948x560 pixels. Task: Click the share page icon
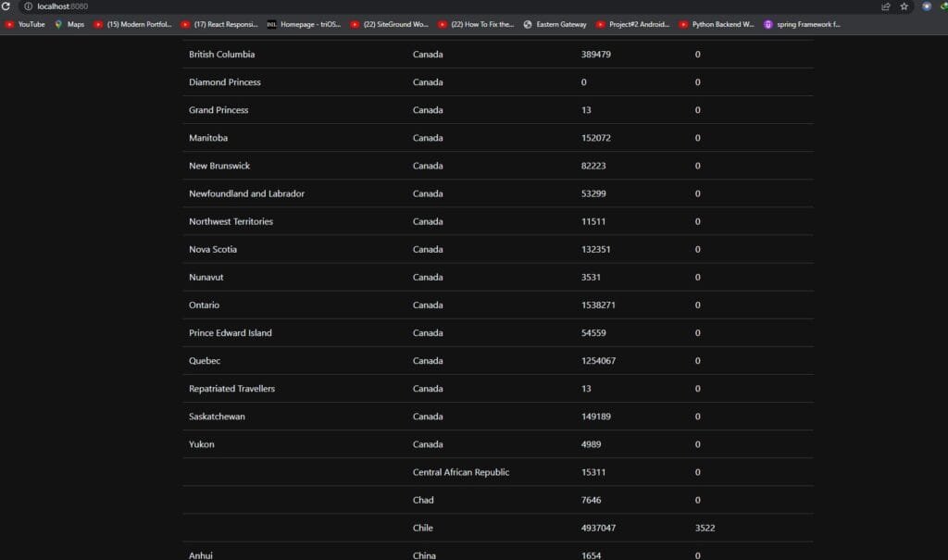point(886,6)
